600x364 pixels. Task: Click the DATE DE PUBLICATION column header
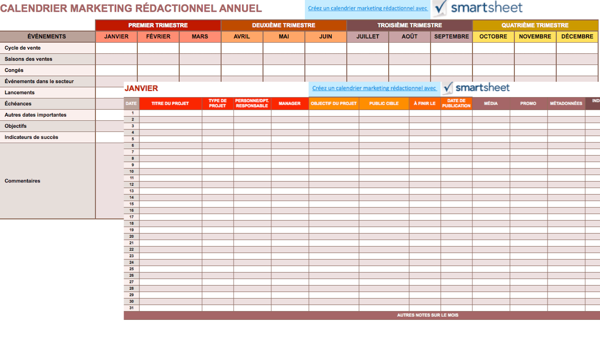pyautogui.click(x=456, y=104)
